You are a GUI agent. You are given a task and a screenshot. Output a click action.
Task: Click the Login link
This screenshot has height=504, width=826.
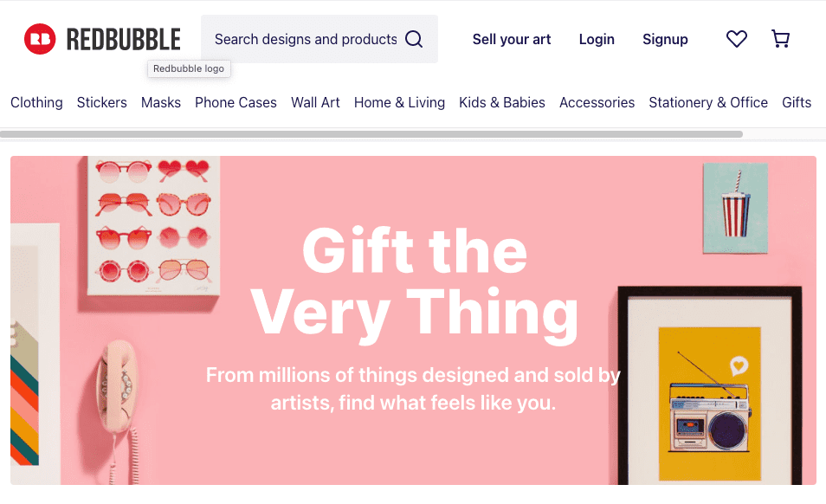(x=597, y=39)
